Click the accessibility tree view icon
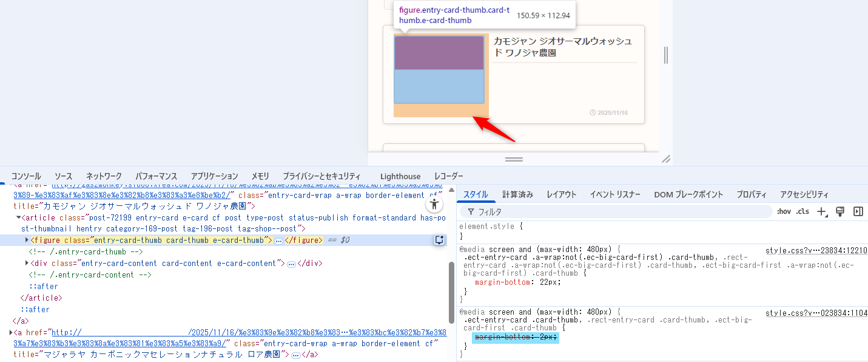Image resolution: width=868 pixels, height=362 pixels. point(433,203)
